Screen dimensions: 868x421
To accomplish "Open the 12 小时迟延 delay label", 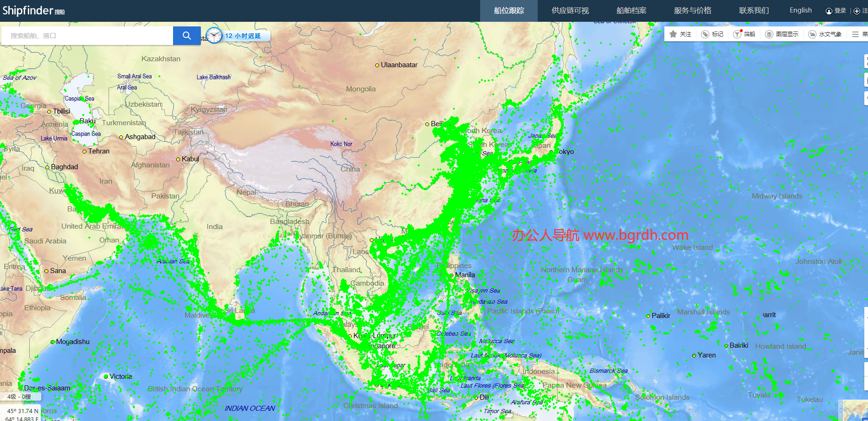I will (243, 36).
